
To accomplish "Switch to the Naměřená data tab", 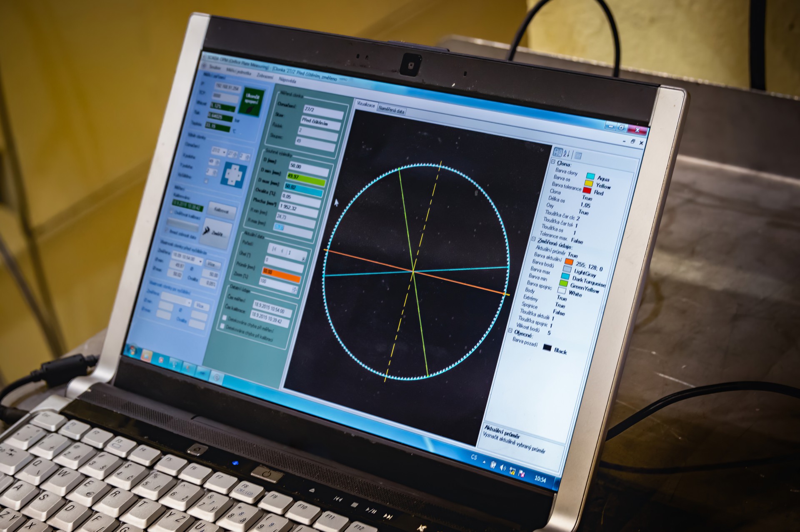I will [x=392, y=111].
